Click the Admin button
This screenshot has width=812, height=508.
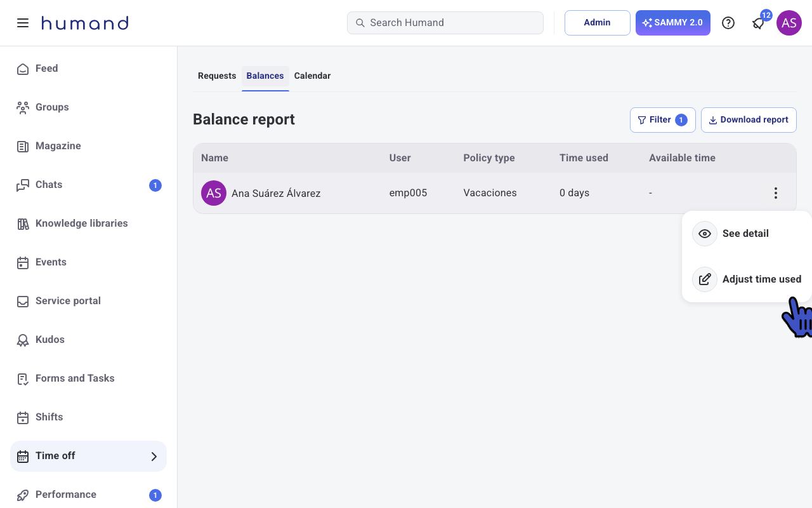pos(598,23)
